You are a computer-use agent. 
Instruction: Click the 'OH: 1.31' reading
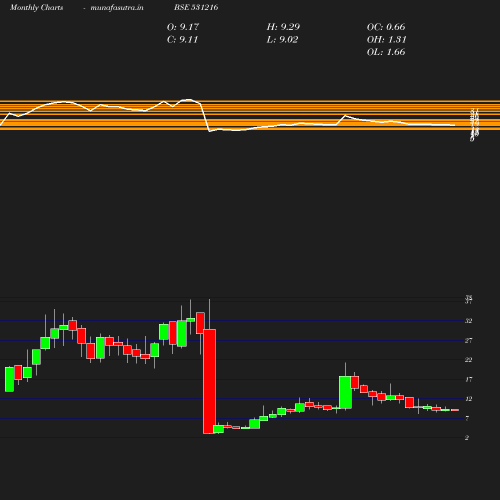tap(387, 39)
